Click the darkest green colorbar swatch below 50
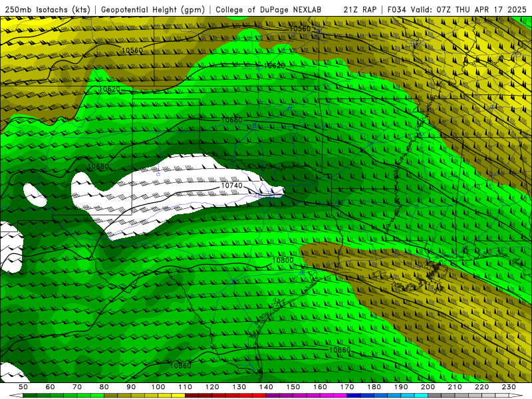This screenshot has height=399, width=532. tap(29, 395)
